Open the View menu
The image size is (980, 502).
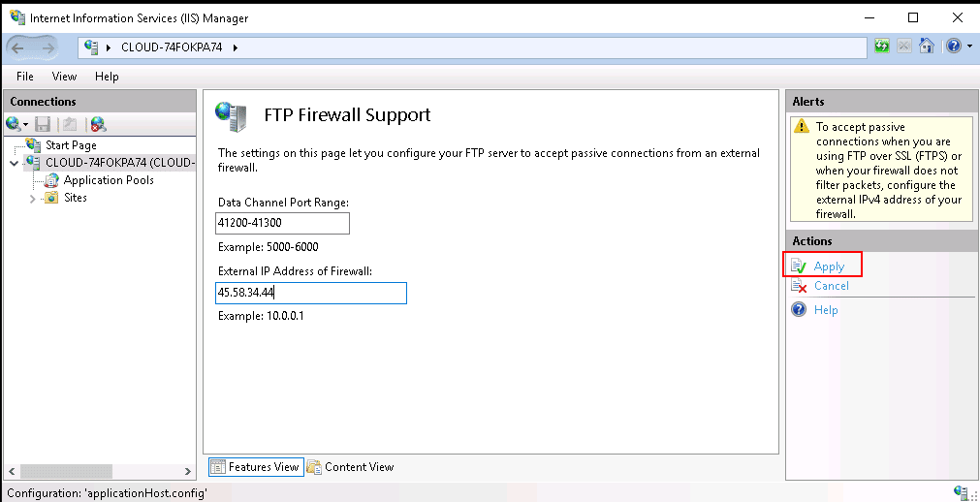64,77
